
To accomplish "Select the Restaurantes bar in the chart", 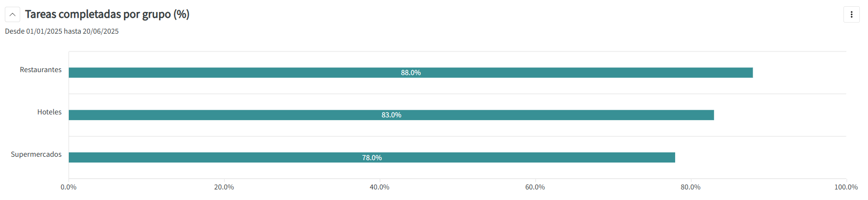I will tap(577, 73).
